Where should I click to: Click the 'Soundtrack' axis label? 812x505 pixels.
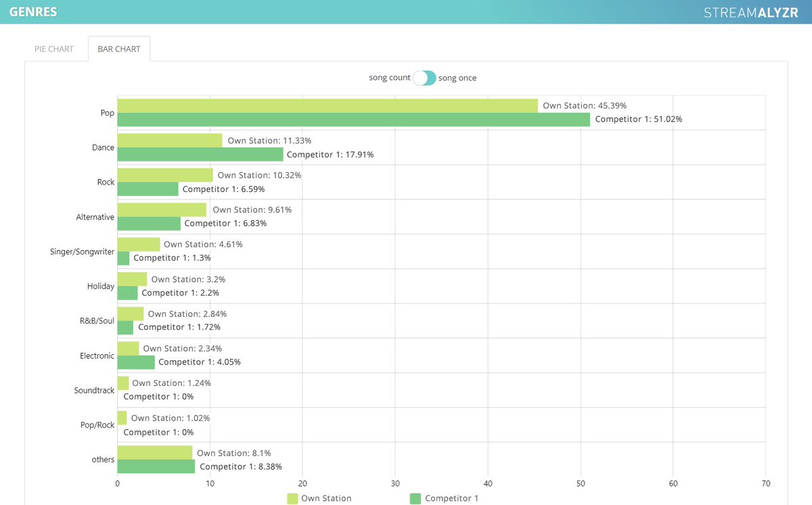click(x=95, y=390)
